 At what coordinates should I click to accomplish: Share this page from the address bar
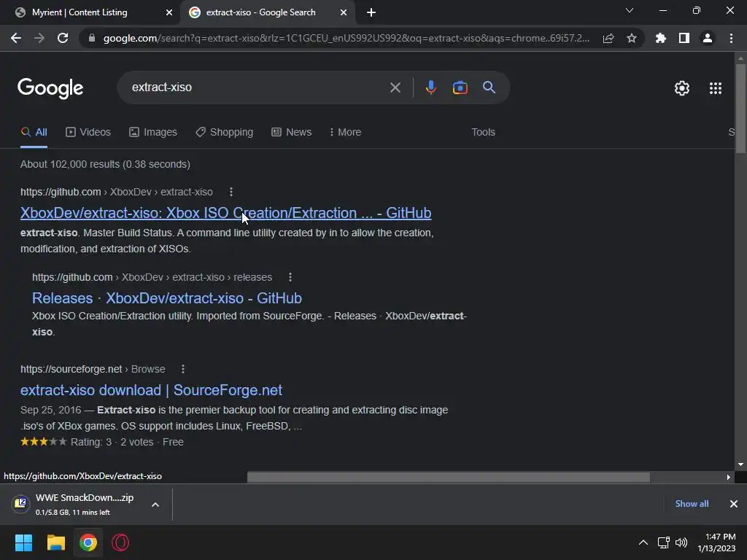[608, 39]
